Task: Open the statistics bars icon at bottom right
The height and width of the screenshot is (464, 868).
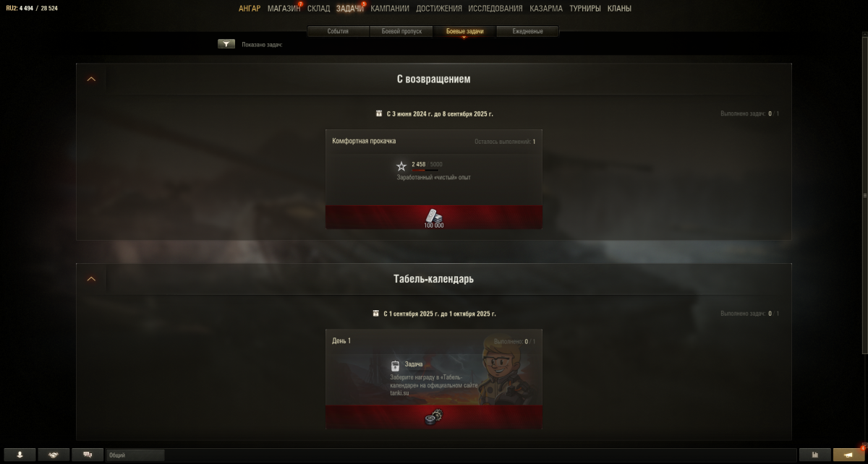Action: [816, 455]
